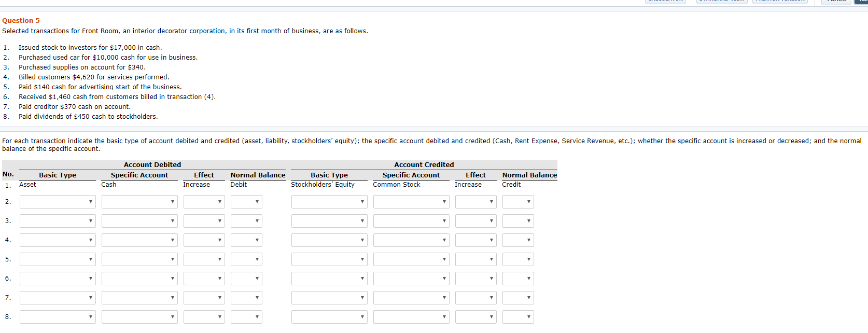Open row 6 credited Effect dropdown
This screenshot has width=868, height=333.
point(476,279)
